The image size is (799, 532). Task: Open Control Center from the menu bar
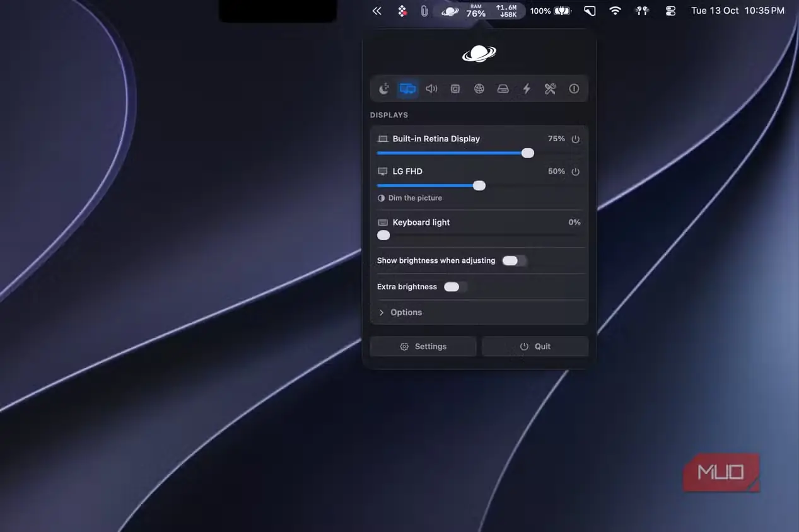[x=670, y=11]
